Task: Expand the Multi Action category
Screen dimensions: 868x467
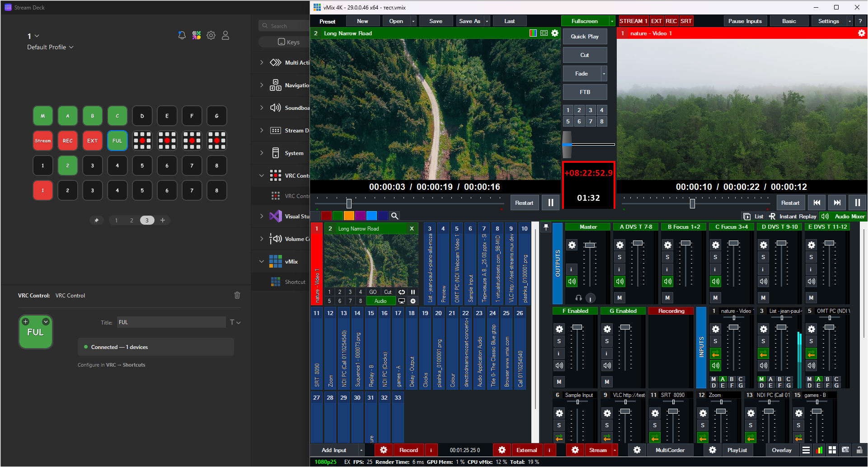Action: pos(262,62)
